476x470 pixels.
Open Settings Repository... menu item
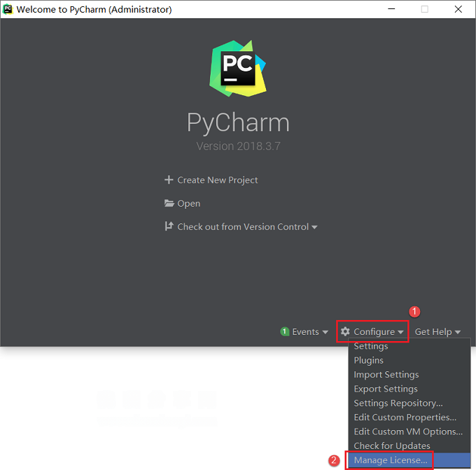398,403
